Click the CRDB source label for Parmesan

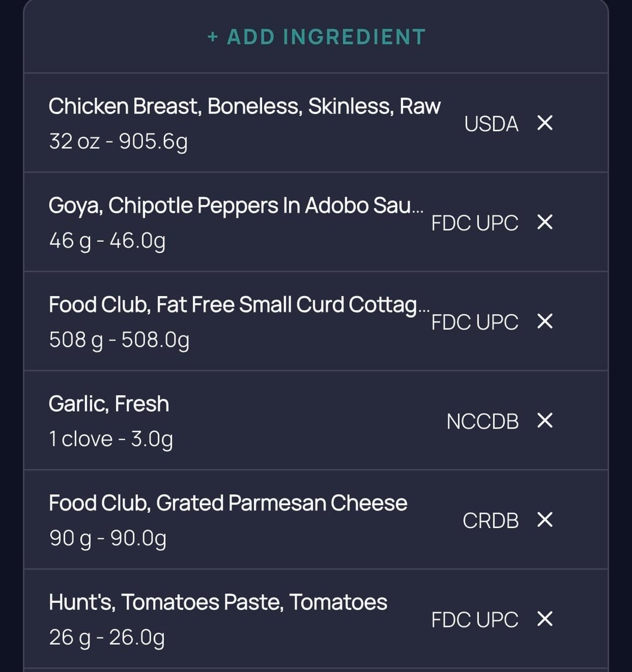pos(490,520)
